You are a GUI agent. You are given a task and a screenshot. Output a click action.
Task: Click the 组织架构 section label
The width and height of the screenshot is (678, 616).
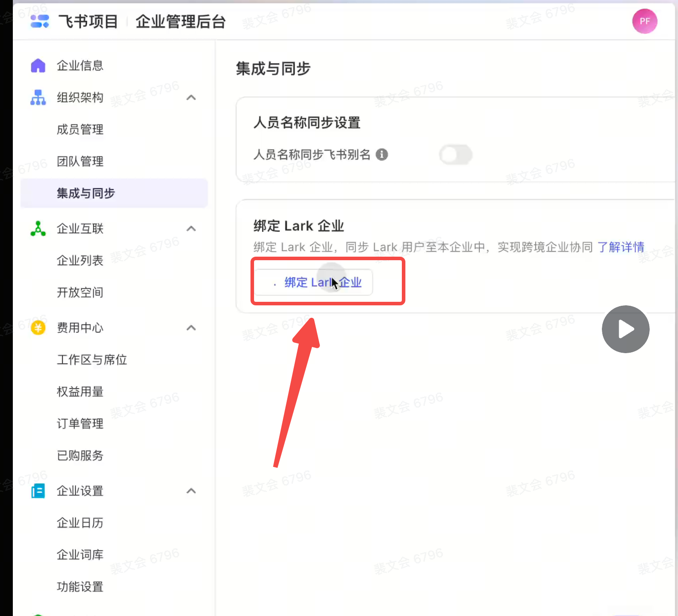click(80, 97)
